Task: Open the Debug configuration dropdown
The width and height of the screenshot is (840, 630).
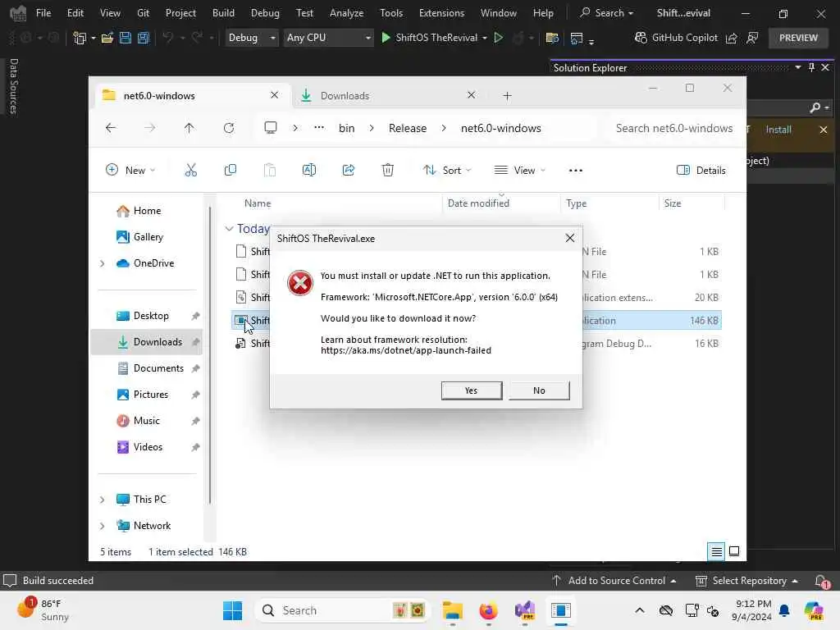Action: pyautogui.click(x=251, y=38)
